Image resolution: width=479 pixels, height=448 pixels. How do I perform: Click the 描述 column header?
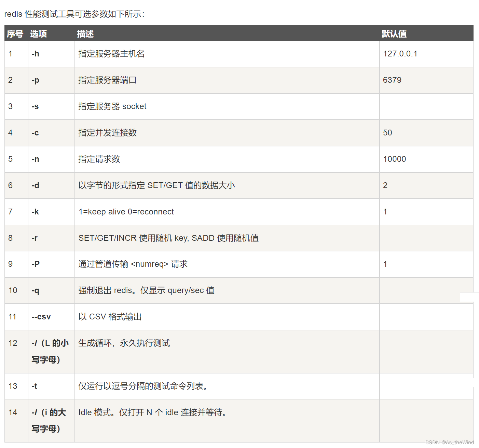tap(85, 34)
